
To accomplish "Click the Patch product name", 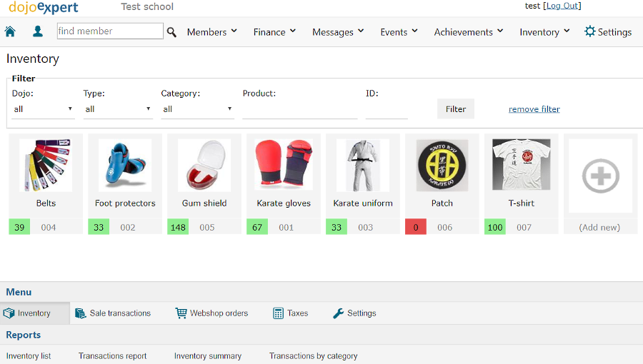I will [x=442, y=203].
